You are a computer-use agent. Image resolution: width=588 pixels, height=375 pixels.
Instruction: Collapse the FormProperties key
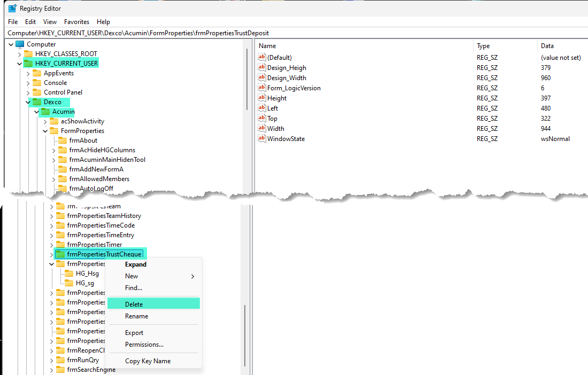45,131
